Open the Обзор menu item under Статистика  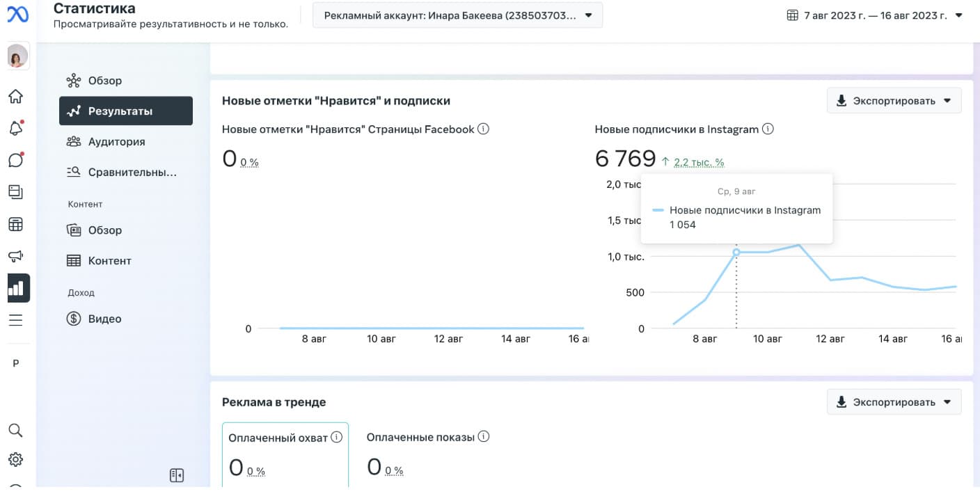pos(125,81)
